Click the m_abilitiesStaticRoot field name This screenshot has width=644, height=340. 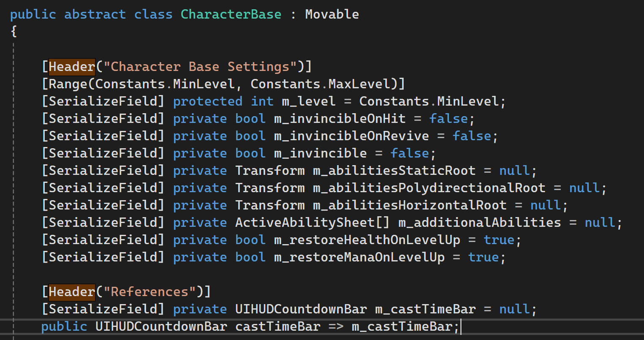point(394,171)
